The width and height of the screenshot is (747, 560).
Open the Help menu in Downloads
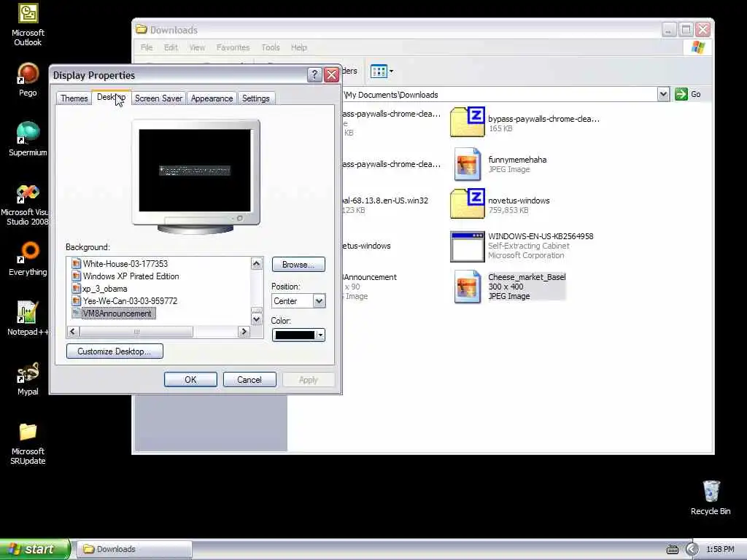click(298, 47)
